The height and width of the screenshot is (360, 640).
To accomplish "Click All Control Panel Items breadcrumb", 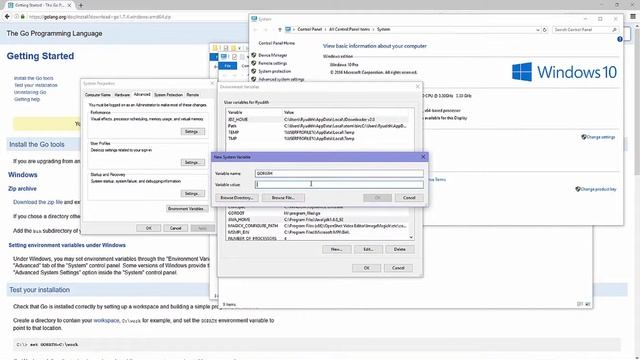I will pos(349,29).
